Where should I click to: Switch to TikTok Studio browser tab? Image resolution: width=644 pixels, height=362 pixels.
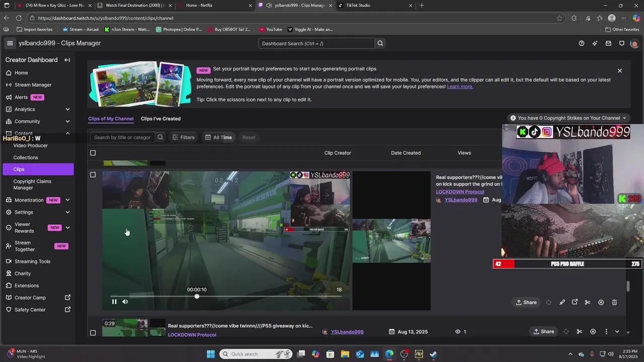tap(375, 6)
